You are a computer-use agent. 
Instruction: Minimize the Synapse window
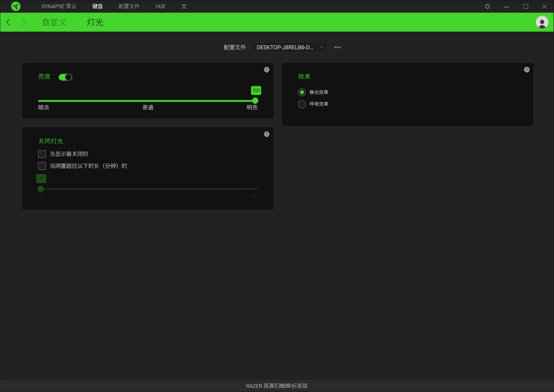pos(507,7)
